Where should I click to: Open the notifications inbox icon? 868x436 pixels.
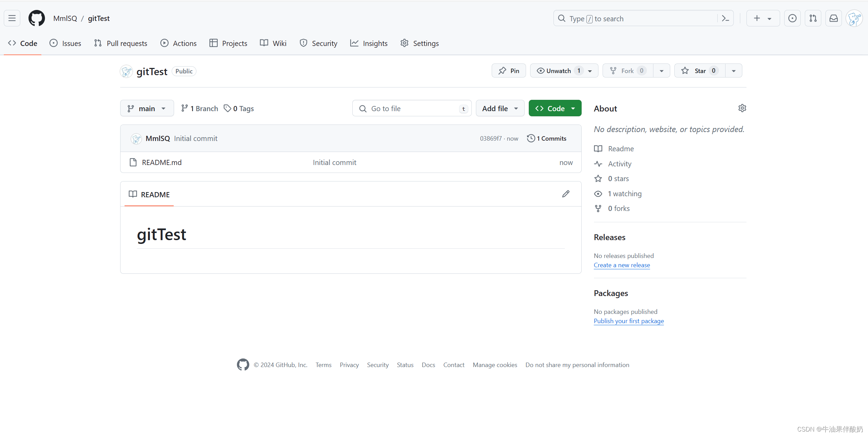pyautogui.click(x=833, y=18)
